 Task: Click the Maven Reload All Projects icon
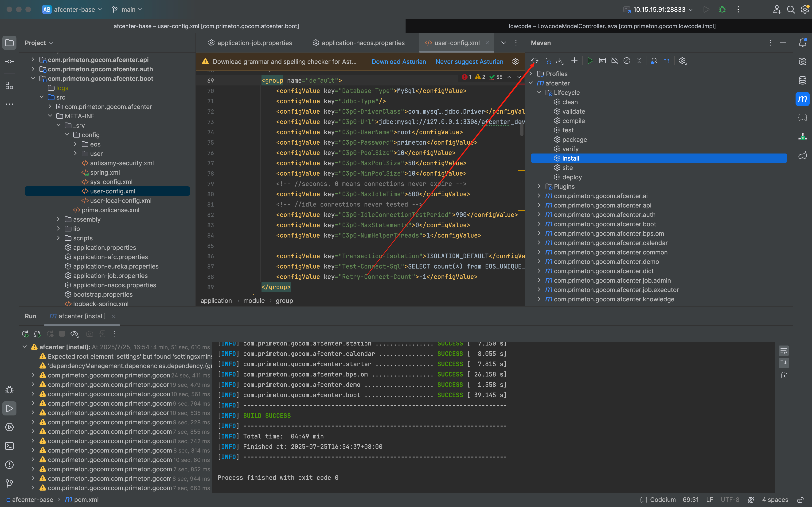[x=535, y=61]
